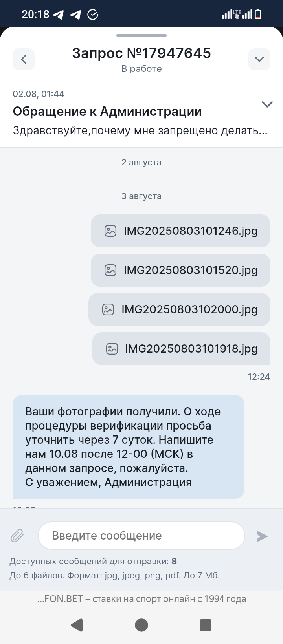This screenshot has width=283, height=644.
Task: Tap the back arrow button
Action: tap(24, 59)
